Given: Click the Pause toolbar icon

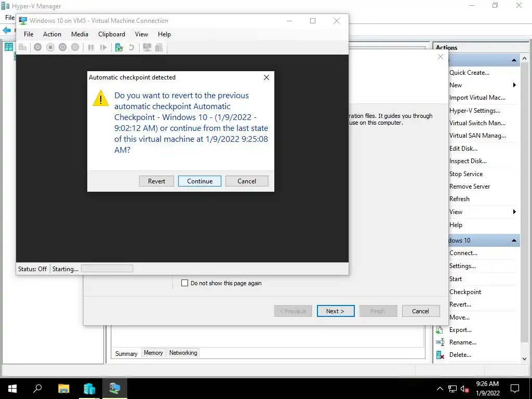Looking at the screenshot, I should 90,47.
